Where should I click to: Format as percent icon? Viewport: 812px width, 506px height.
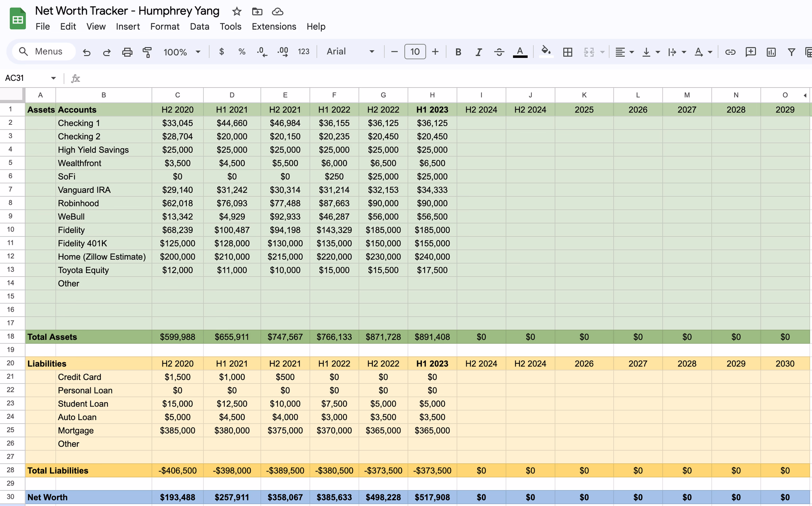pos(242,52)
